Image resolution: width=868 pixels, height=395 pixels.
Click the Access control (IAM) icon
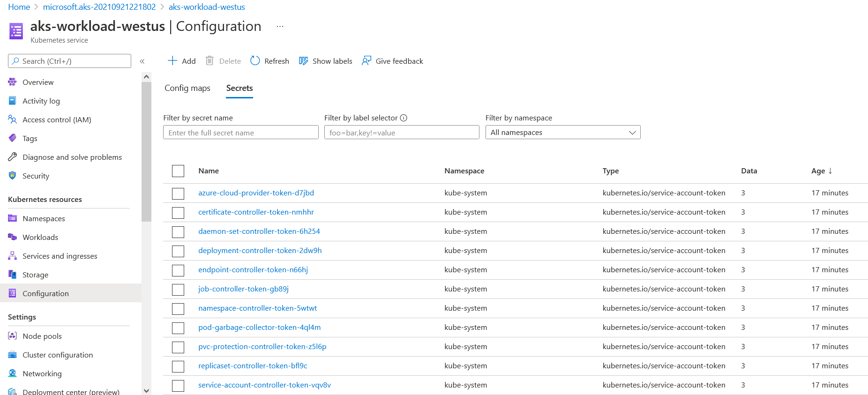pyautogui.click(x=13, y=119)
